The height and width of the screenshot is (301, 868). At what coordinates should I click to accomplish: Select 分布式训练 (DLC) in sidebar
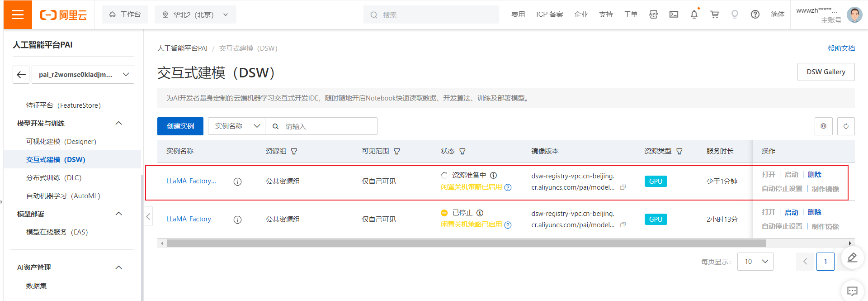(x=54, y=178)
